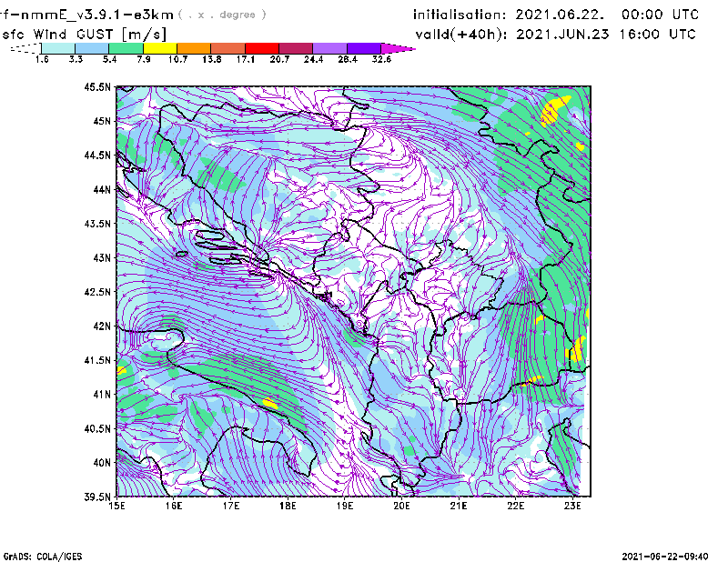Image resolution: width=728 pixels, height=562 pixels.
Task: Click the '16:00 UTC' valid time
Action: point(658,35)
